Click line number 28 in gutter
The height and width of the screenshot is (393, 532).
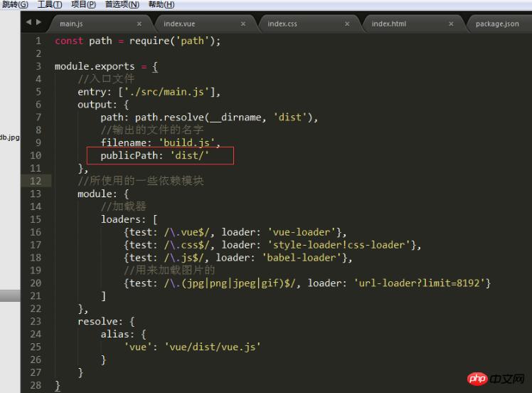pos(36,385)
